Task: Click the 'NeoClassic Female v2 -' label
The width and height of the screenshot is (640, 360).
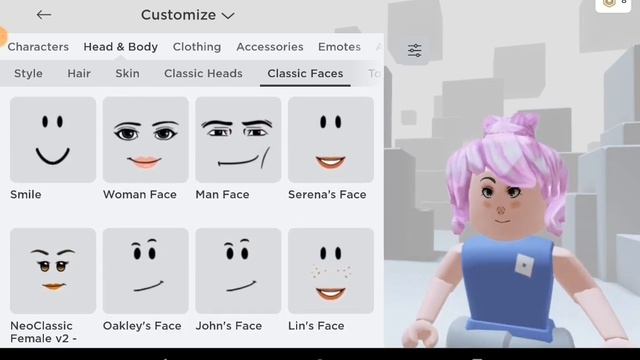Action: (43, 332)
